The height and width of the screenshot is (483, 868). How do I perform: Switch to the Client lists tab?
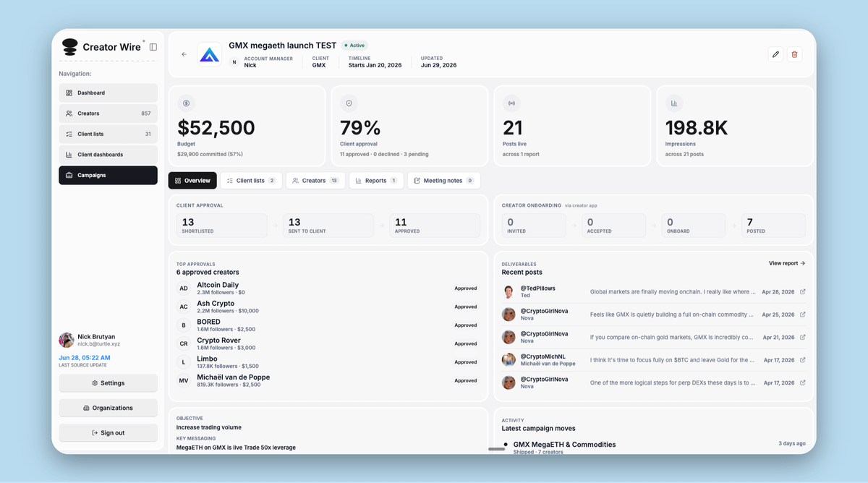[251, 181]
